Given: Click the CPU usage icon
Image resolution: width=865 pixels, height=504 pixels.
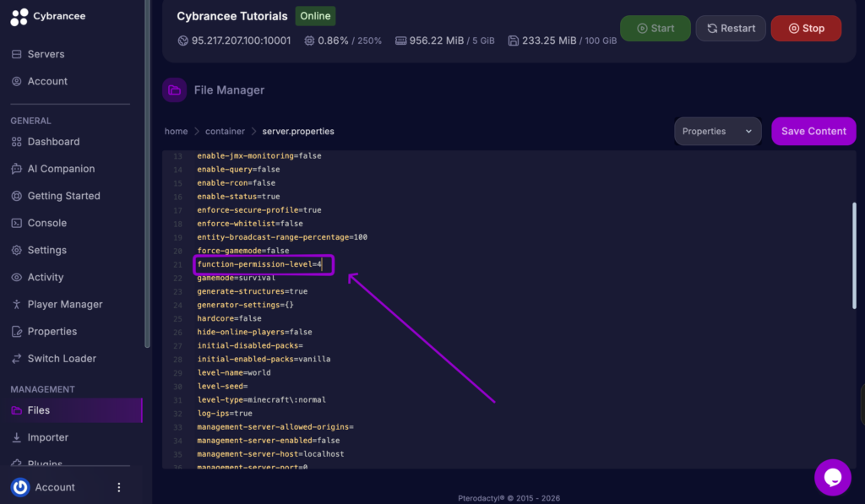Looking at the screenshot, I should pyautogui.click(x=309, y=41).
